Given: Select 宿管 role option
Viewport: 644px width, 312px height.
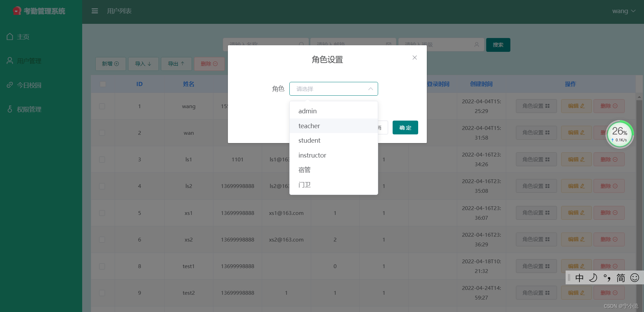Looking at the screenshot, I should click(x=304, y=170).
